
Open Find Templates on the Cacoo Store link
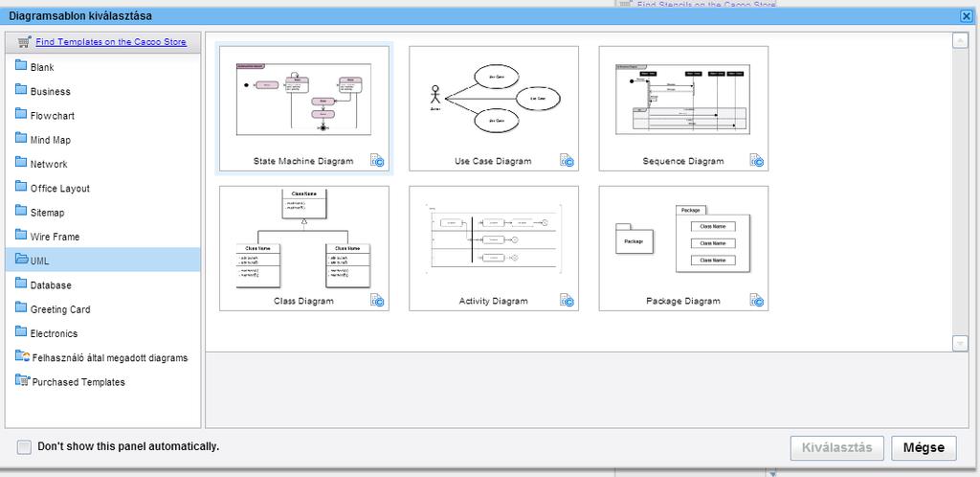click(111, 42)
